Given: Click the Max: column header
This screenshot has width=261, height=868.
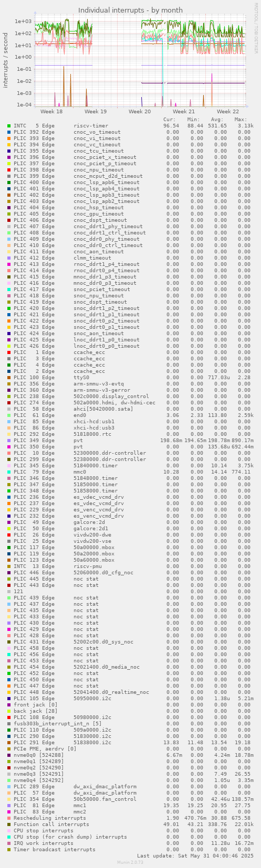Looking at the screenshot, I should [x=241, y=120].
